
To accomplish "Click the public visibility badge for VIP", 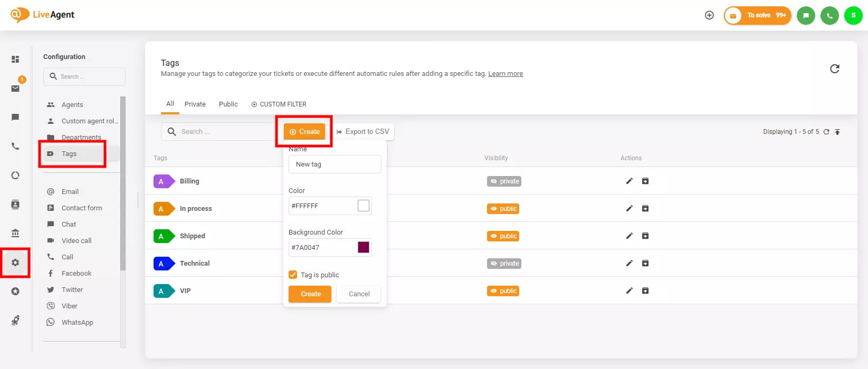I will (x=503, y=291).
